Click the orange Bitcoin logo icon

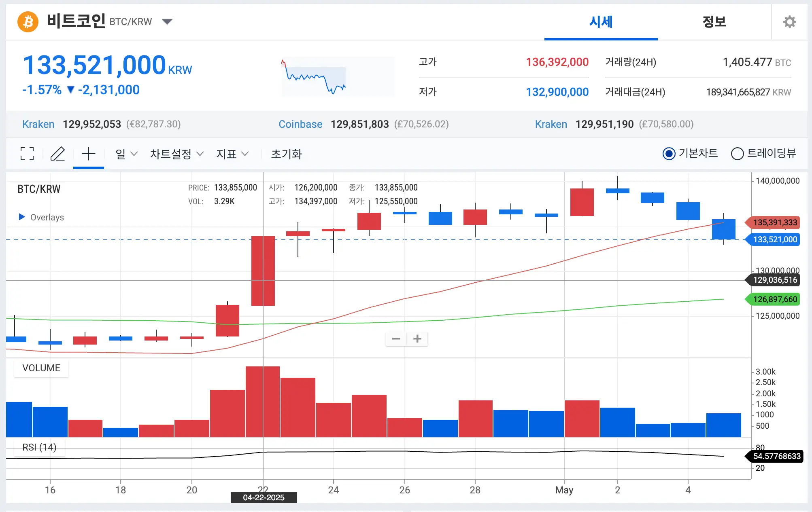tap(28, 21)
